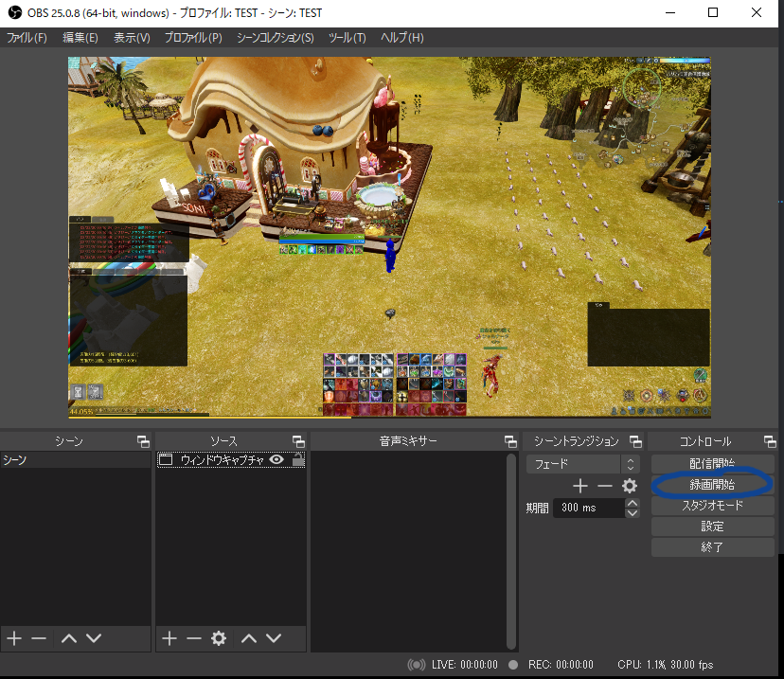The image size is (784, 679).
Task: Undock the シーントランジション panel
Action: [x=635, y=441]
